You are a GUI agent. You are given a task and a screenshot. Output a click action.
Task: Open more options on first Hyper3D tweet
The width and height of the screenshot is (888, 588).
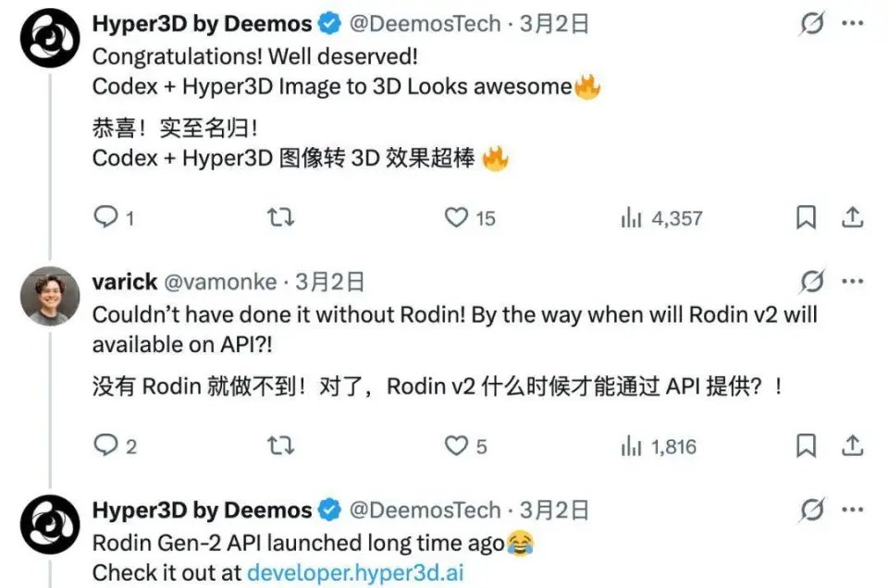[853, 23]
